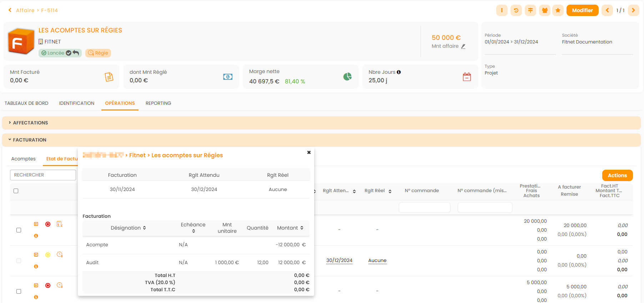This screenshot has width=644, height=303.
Task: Check the first invoice row checkbox
Action: 19,230
